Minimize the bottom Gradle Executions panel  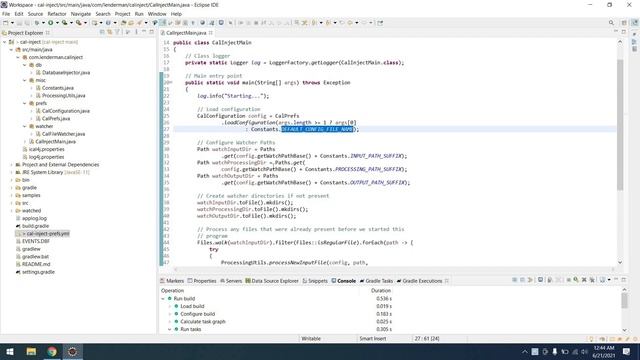[616, 280]
